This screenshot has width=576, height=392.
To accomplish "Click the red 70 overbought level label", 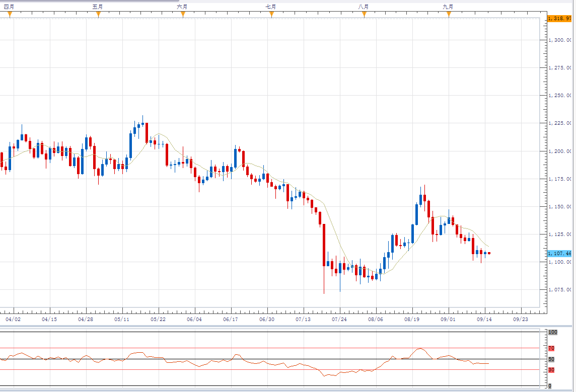I will [x=551, y=348].
